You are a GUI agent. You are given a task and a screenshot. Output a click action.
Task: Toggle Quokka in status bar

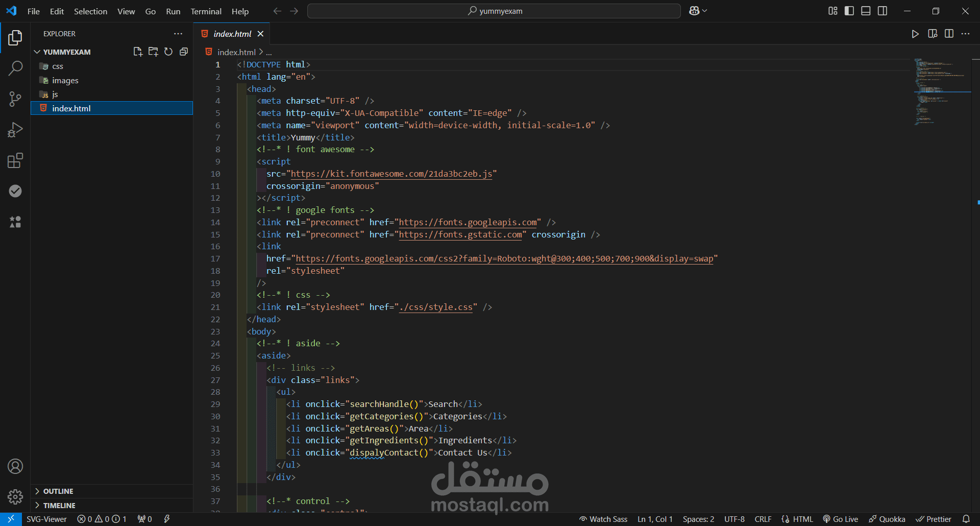887,519
